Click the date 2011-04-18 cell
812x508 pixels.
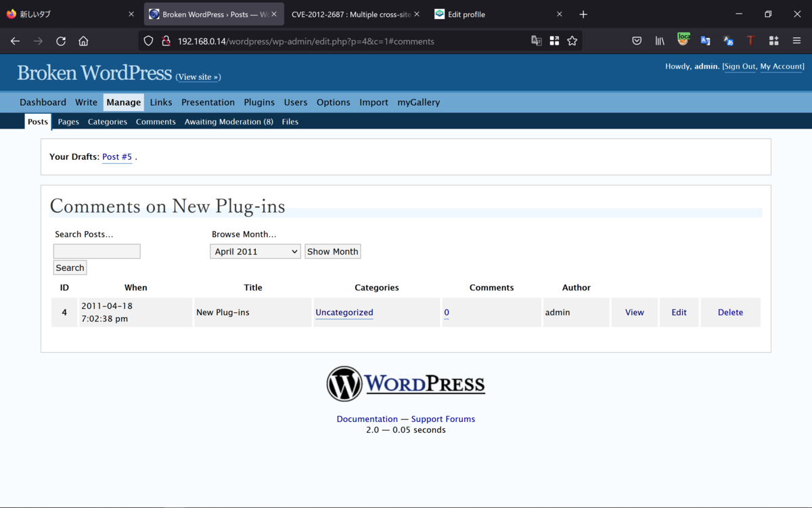click(x=136, y=312)
